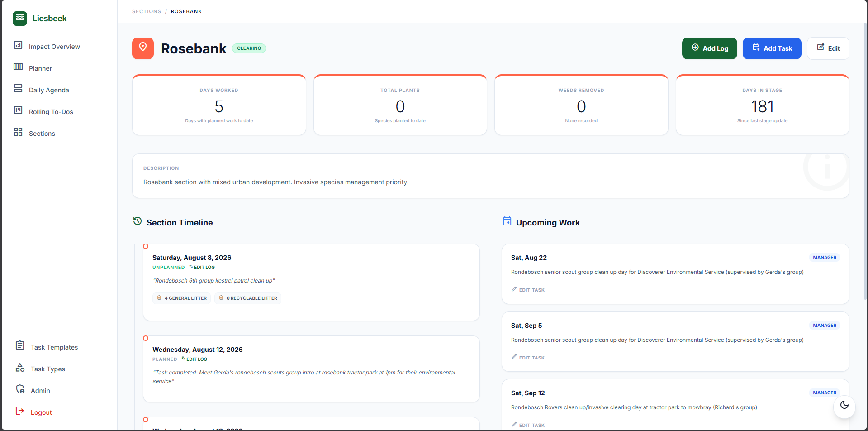Click the Task Templates clipboard icon
The width and height of the screenshot is (868, 431).
coord(20,345)
